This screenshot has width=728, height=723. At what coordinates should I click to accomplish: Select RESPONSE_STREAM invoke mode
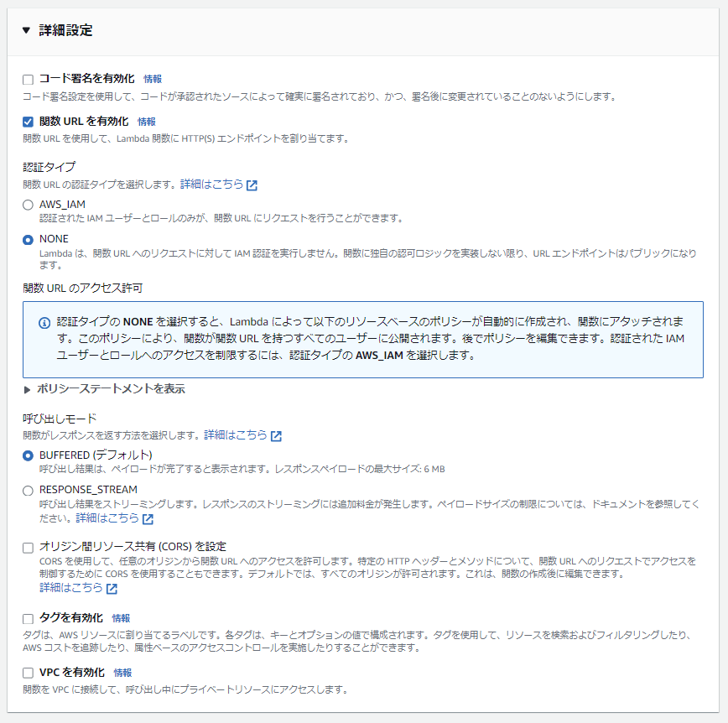click(x=29, y=491)
